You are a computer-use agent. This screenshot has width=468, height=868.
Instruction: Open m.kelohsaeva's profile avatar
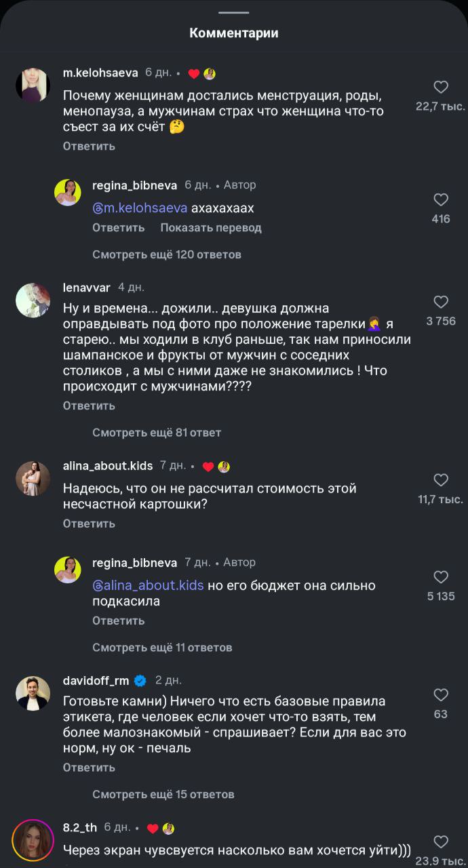point(33,85)
